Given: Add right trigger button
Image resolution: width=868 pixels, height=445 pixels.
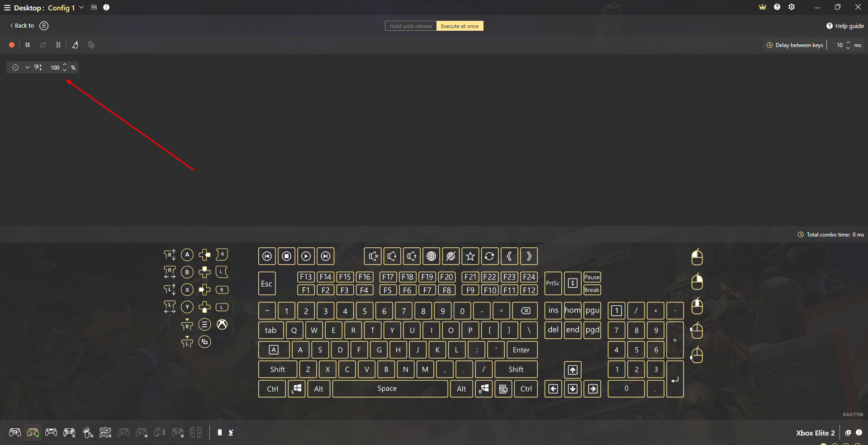Looking at the screenshot, I should (x=222, y=255).
